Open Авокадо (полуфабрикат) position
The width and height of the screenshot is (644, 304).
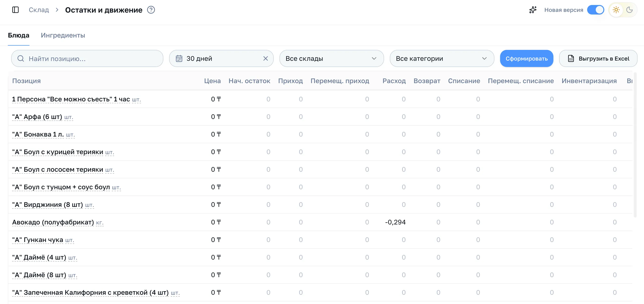[53, 222]
